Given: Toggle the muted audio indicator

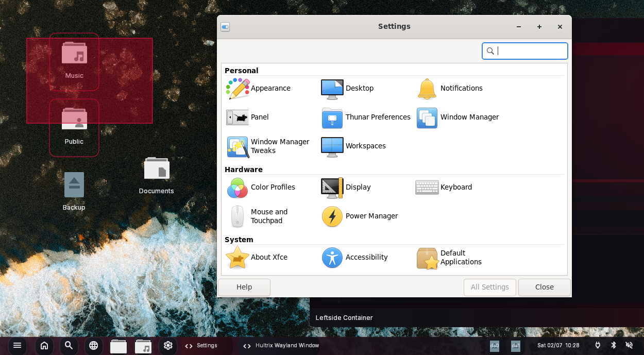Looking at the screenshot, I should pos(629,345).
